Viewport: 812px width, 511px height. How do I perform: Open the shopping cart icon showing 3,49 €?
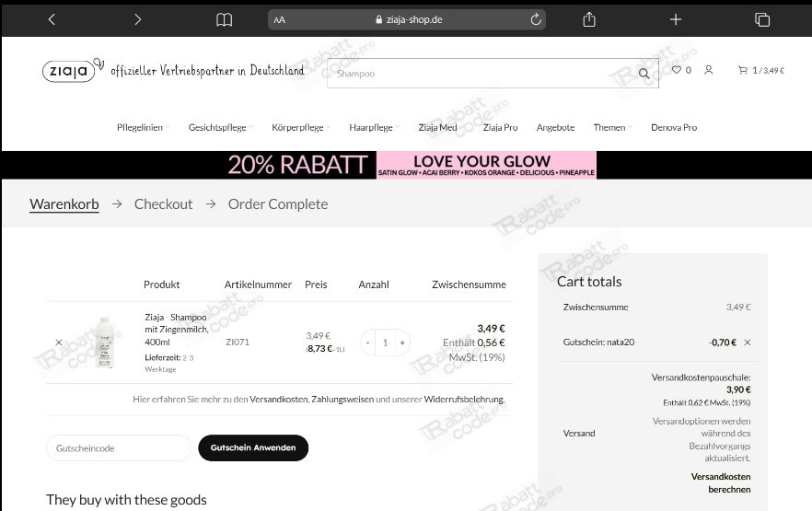(x=760, y=70)
